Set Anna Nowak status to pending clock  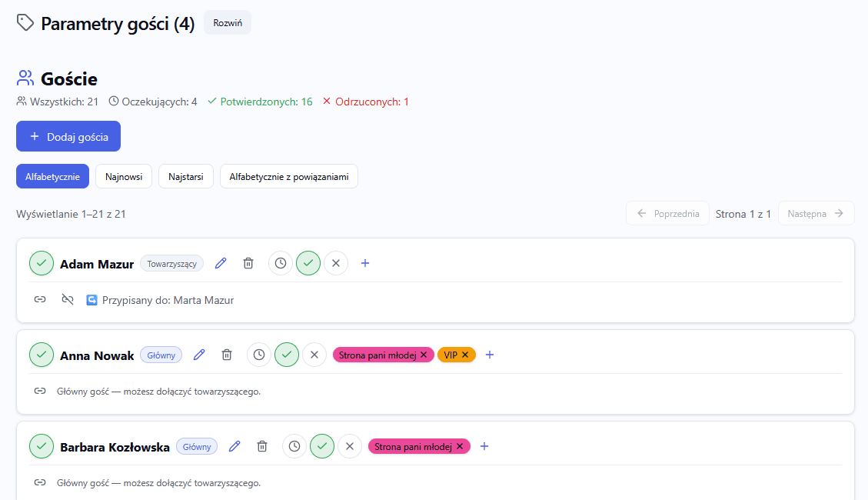(259, 355)
